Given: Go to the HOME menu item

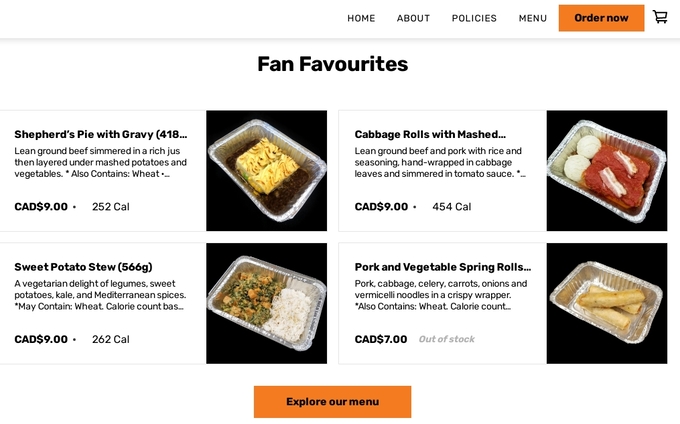Looking at the screenshot, I should click(x=361, y=18).
